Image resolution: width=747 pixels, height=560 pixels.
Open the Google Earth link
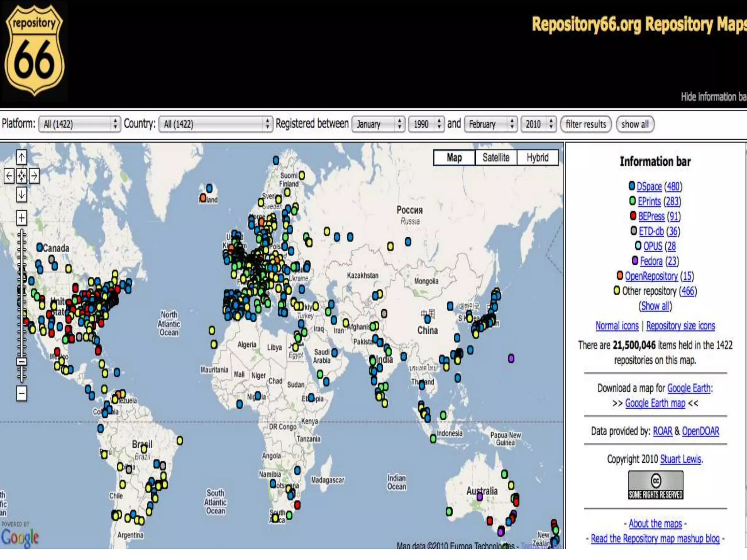(x=689, y=388)
